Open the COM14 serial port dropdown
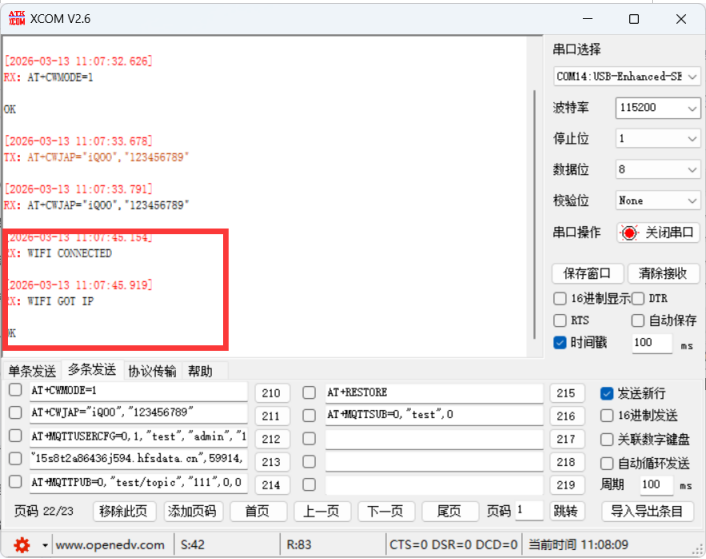The height and width of the screenshot is (559, 706). (x=626, y=77)
